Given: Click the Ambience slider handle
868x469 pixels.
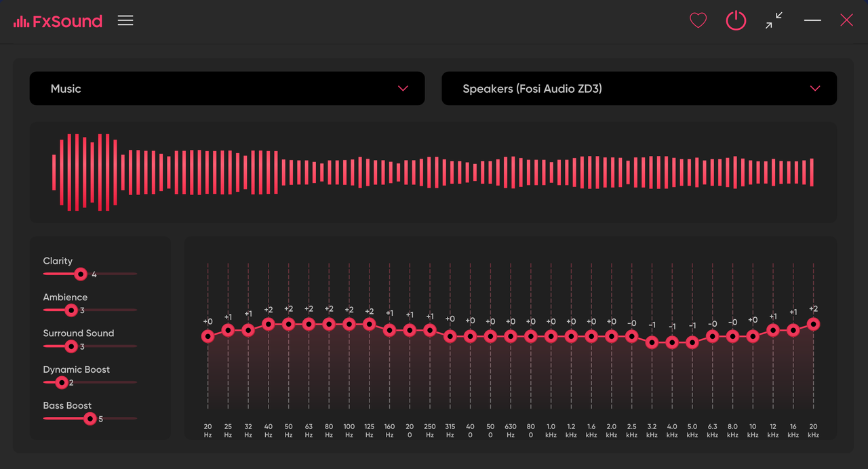Looking at the screenshot, I should [71, 310].
